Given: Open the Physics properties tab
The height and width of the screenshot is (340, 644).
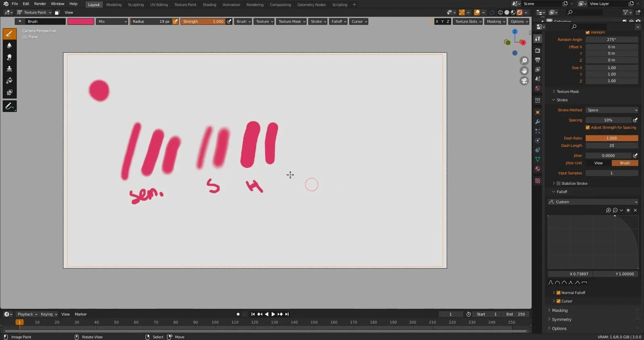Looking at the screenshot, I should pos(538,140).
